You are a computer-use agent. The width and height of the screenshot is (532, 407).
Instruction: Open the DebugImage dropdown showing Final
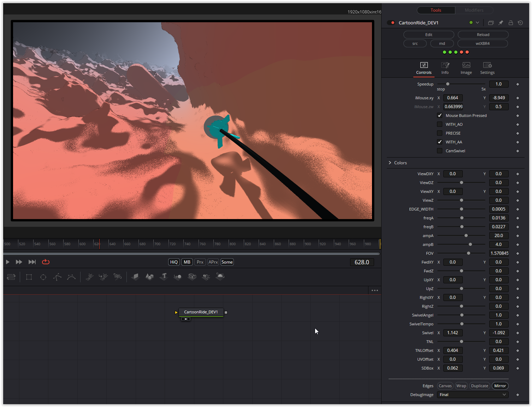(x=472, y=395)
